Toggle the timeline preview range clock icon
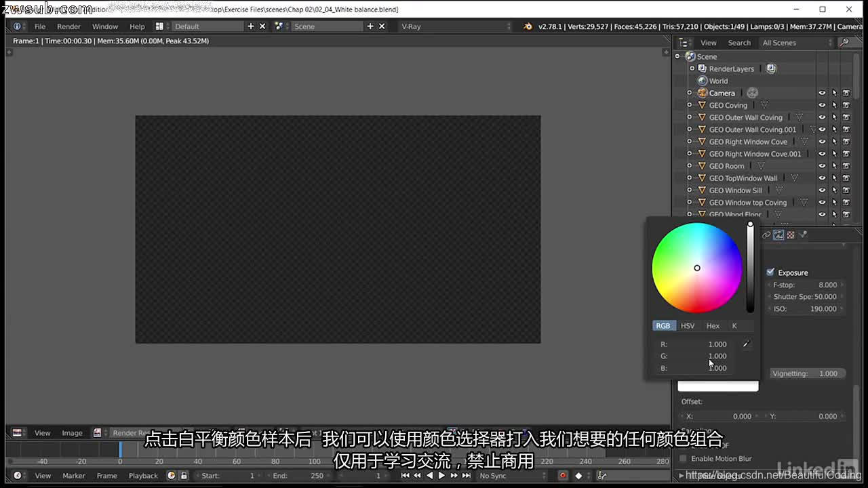 (x=172, y=475)
